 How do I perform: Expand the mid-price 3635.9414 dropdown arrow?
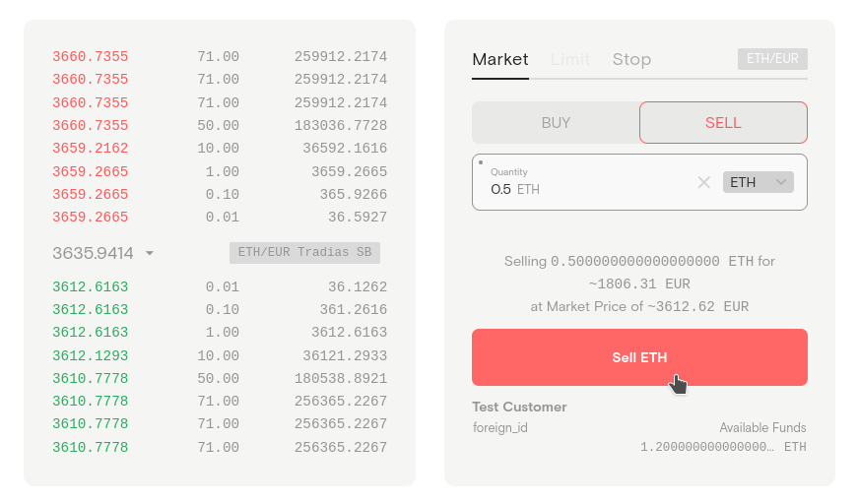[150, 254]
